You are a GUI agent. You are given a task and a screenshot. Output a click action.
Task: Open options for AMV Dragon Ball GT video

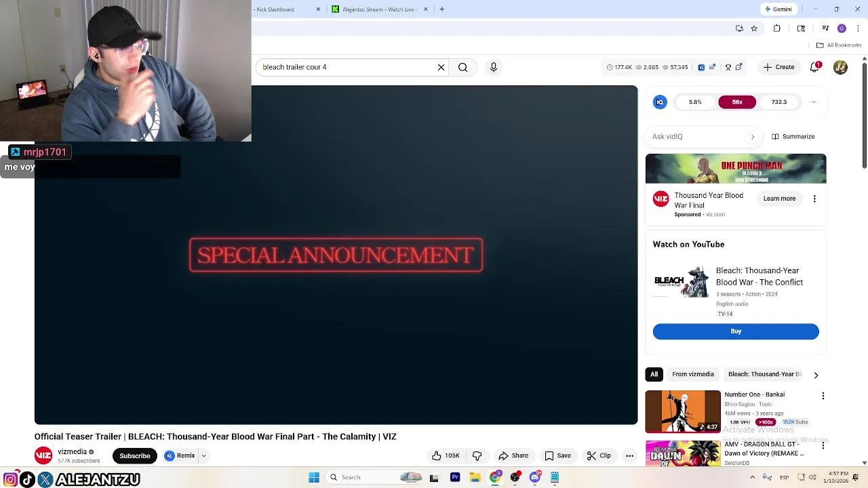click(823, 446)
